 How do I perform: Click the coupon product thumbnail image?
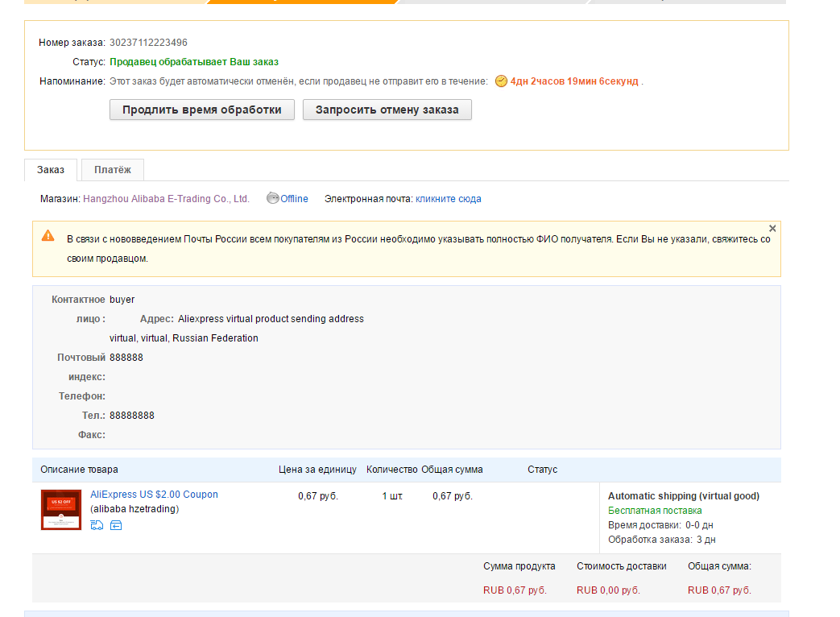coord(61,509)
